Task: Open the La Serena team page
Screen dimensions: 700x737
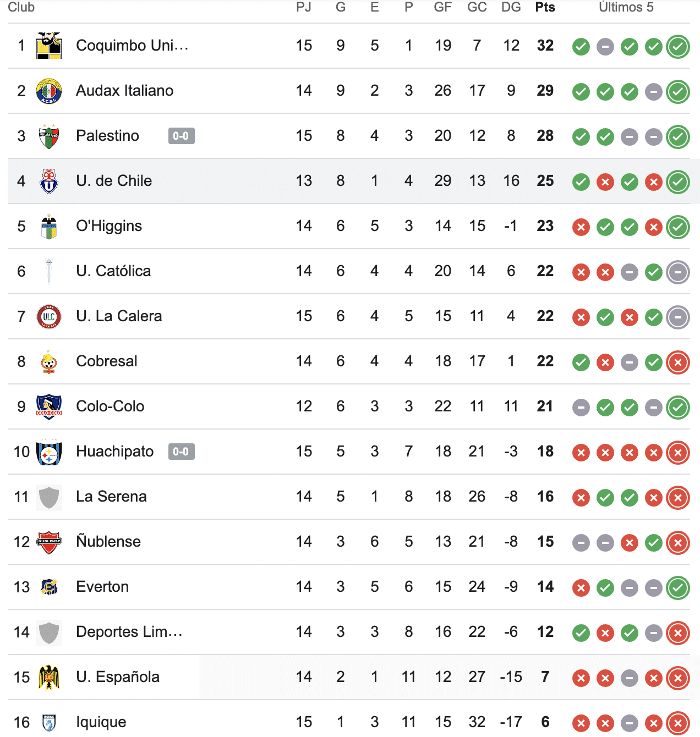Action: tap(111, 497)
